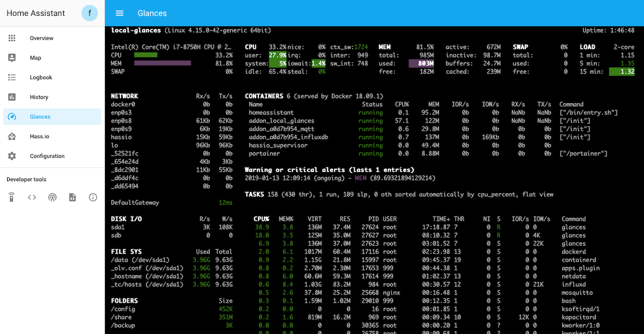644x334 pixels.
Task: Click the highlighted 27.9% user CPU value
Action: tap(277, 55)
